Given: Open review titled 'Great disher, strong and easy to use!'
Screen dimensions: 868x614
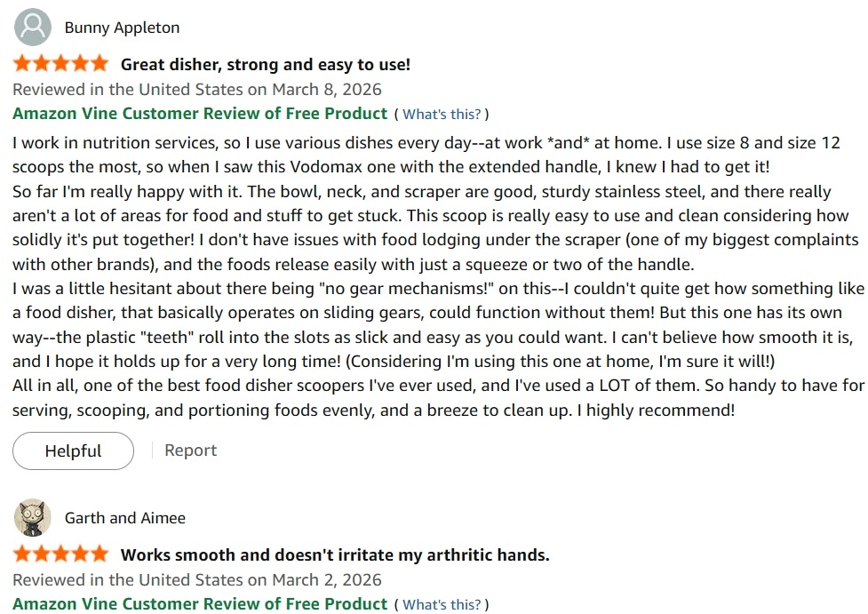Looking at the screenshot, I should [x=266, y=64].
